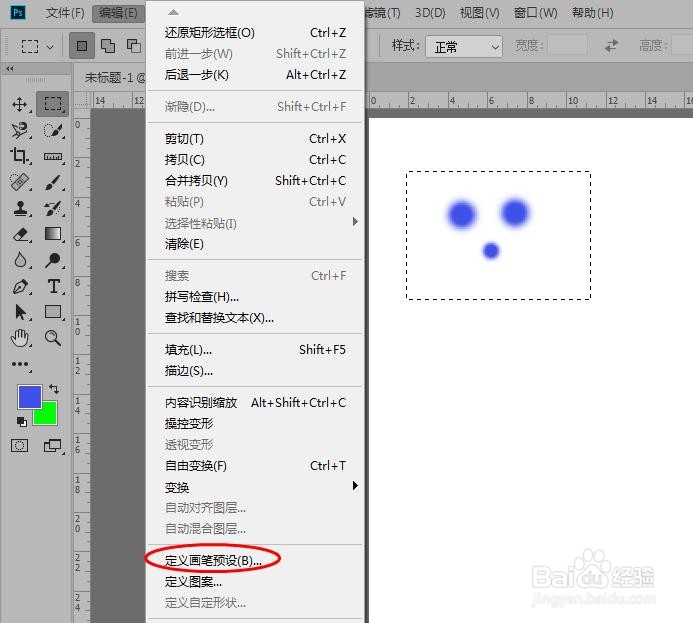693x623 pixels.
Task: Select the Rectangular Marquee tool
Action: [53, 104]
